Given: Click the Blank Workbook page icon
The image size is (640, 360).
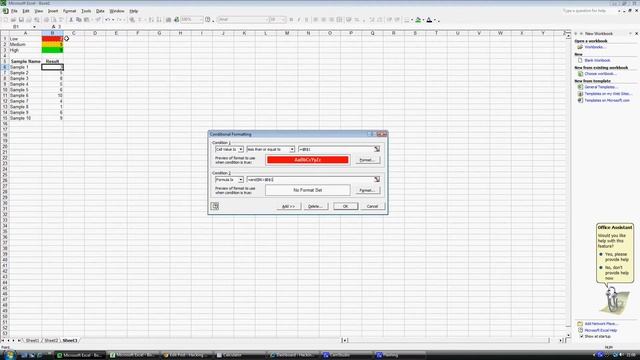Looking at the screenshot, I should click(580, 60).
